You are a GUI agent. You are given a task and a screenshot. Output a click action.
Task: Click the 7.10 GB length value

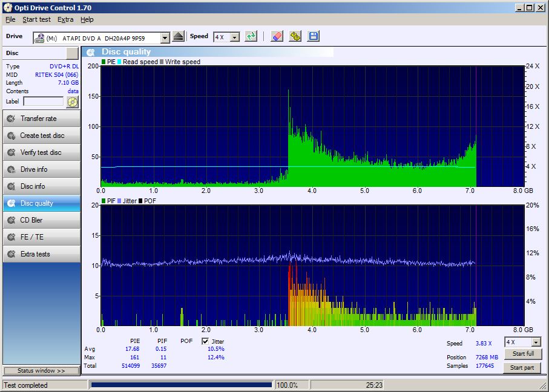point(68,83)
